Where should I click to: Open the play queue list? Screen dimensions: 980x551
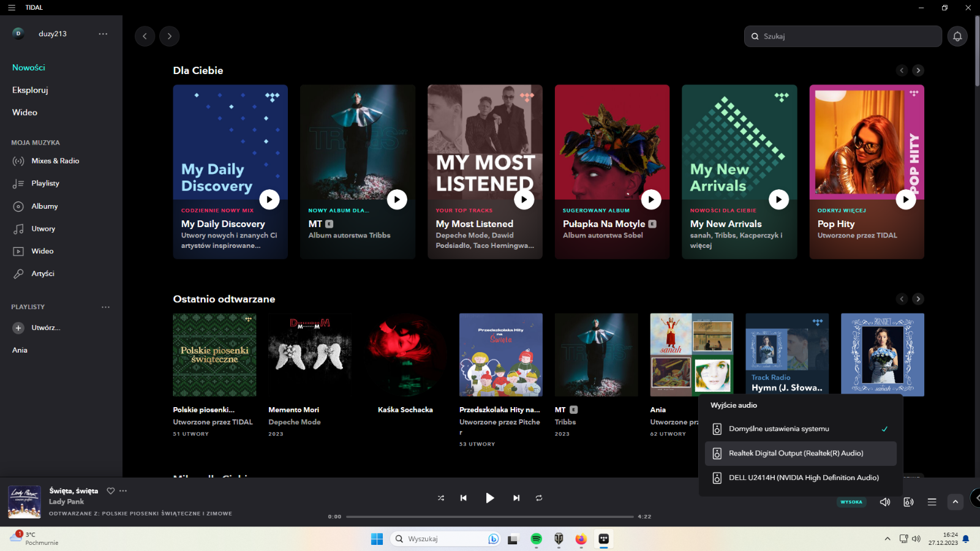pos(932,502)
